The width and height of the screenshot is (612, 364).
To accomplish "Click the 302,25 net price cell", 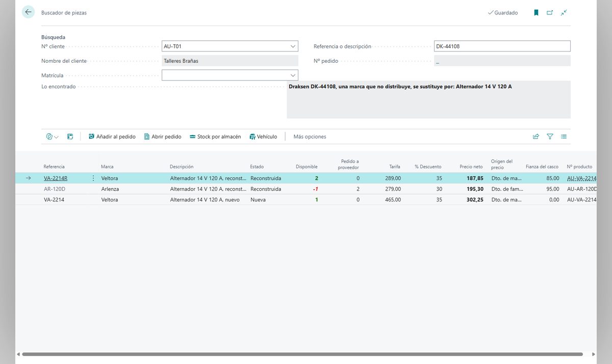I will pyautogui.click(x=474, y=200).
